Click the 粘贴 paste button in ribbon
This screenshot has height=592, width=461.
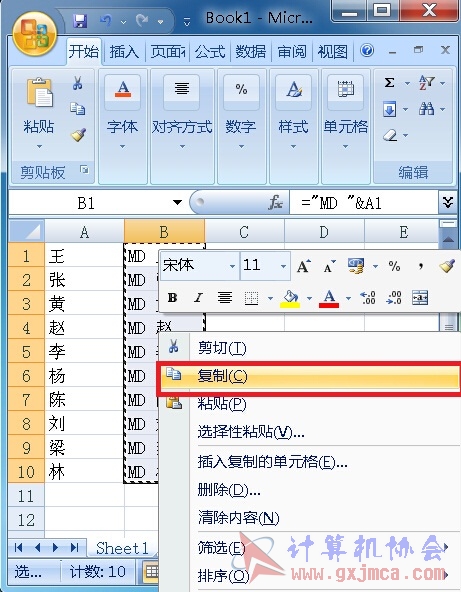[39, 112]
